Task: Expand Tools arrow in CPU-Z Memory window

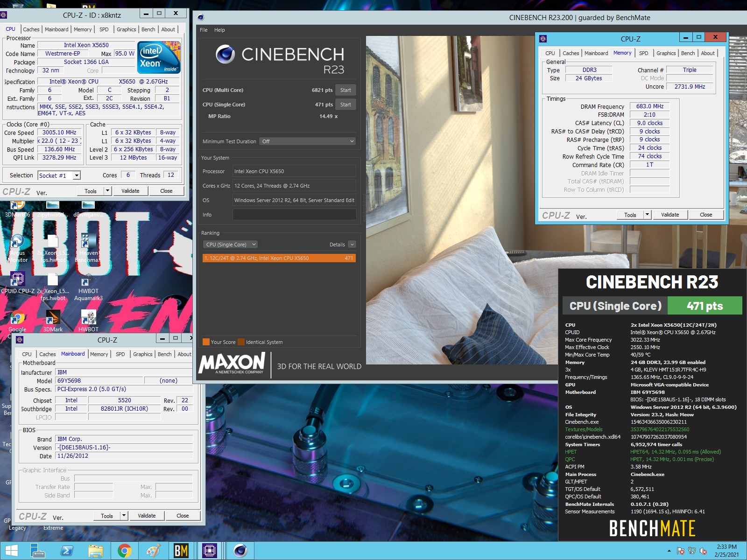Action: pyautogui.click(x=647, y=215)
